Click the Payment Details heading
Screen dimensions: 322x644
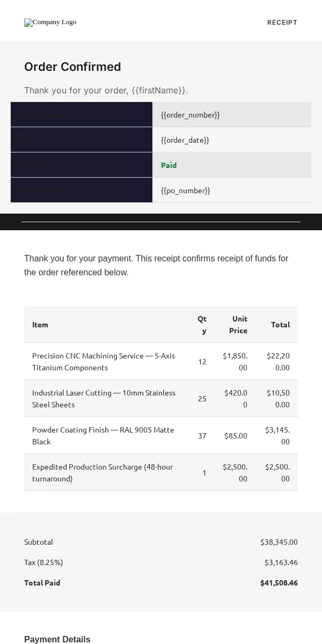click(x=57, y=639)
